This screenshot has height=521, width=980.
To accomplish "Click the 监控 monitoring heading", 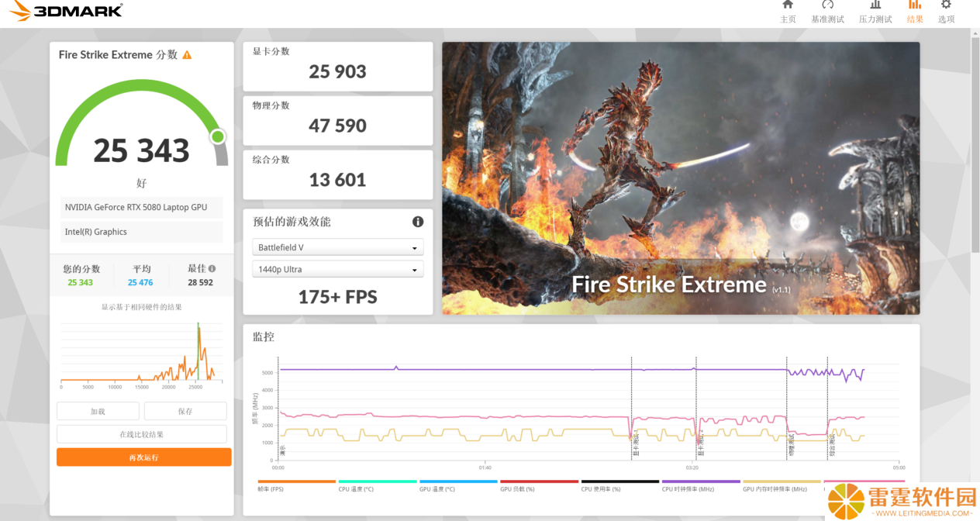I will click(264, 337).
